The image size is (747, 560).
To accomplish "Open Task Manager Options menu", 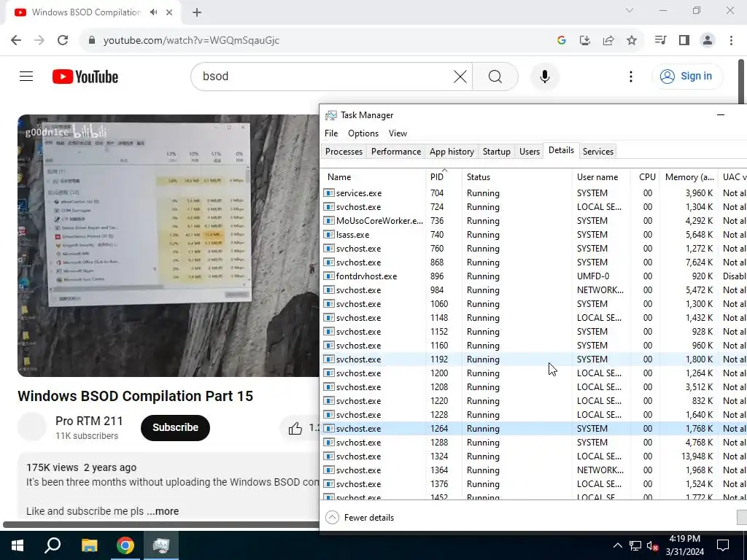I will [363, 133].
